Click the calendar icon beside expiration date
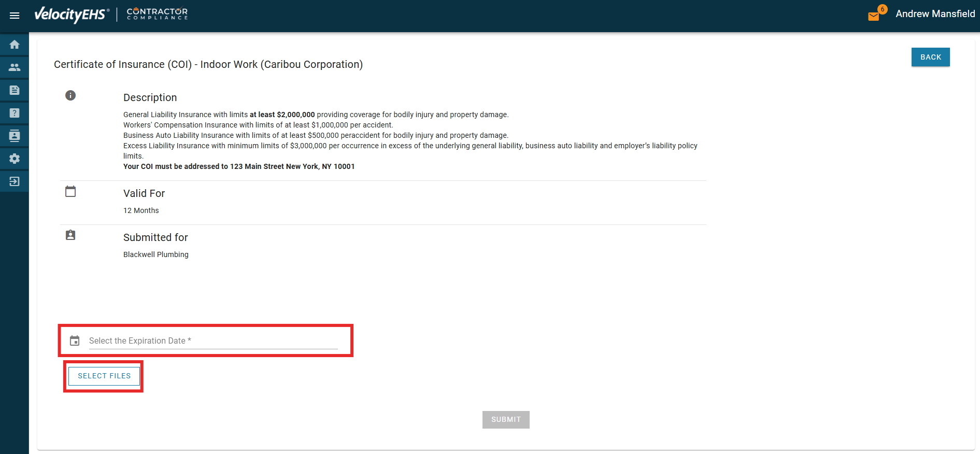This screenshot has width=980, height=454. 75,340
